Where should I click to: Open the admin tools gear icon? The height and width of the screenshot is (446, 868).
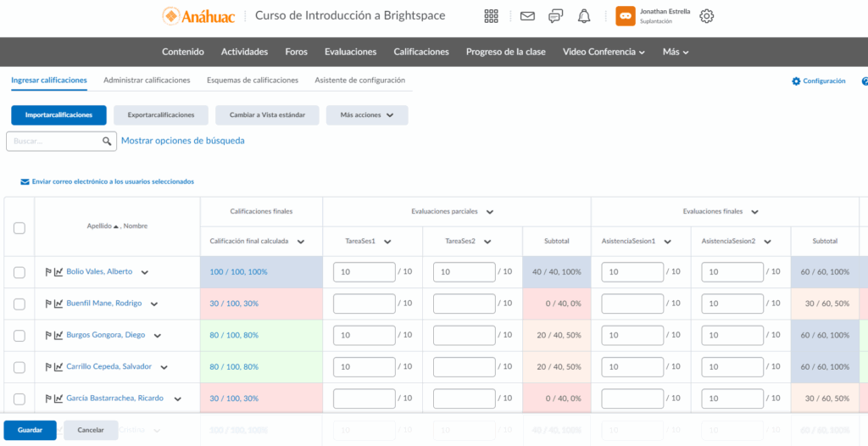(x=707, y=16)
